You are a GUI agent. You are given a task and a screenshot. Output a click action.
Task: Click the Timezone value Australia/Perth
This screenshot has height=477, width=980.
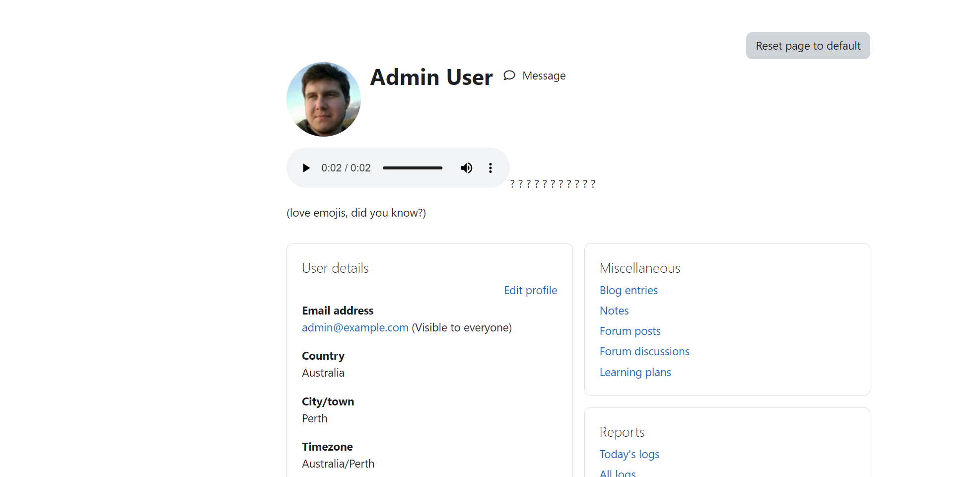338,464
